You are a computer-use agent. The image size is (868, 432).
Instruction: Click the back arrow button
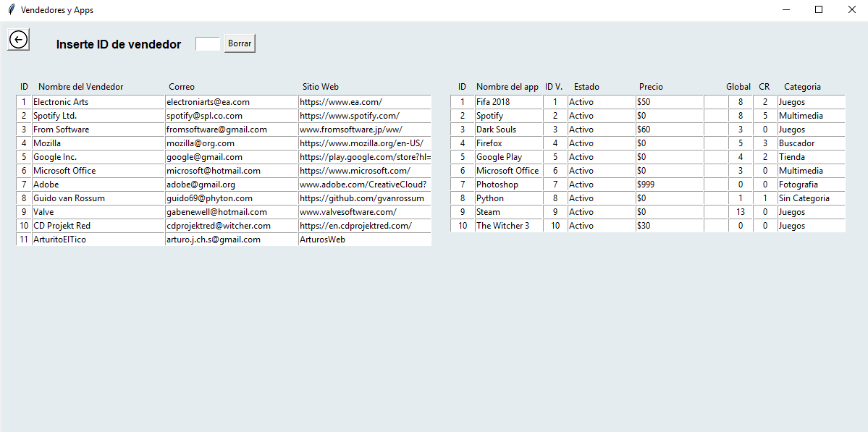(x=18, y=40)
